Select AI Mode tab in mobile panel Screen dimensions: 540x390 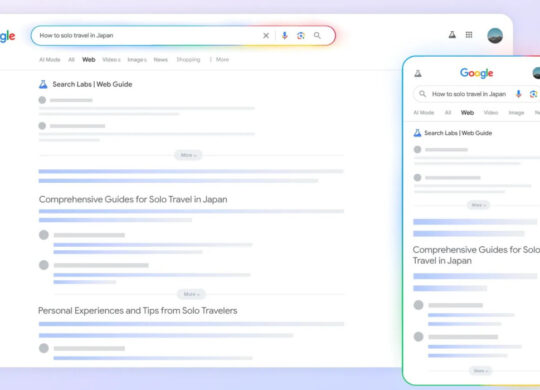point(424,113)
